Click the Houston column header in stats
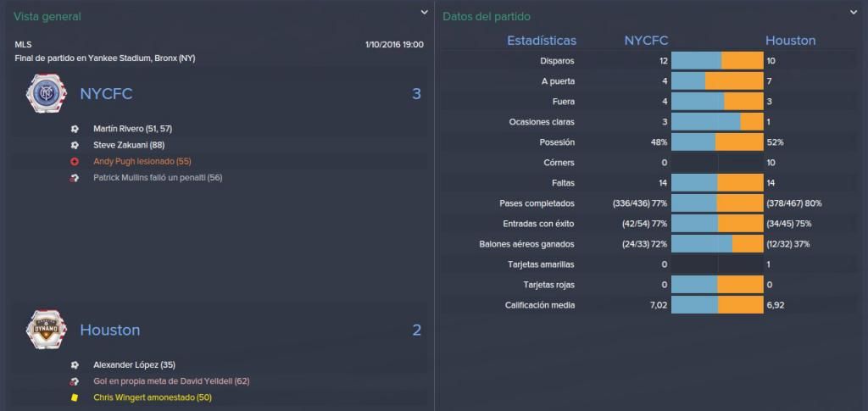The height and width of the screenshot is (411, 868). pyautogui.click(x=791, y=41)
